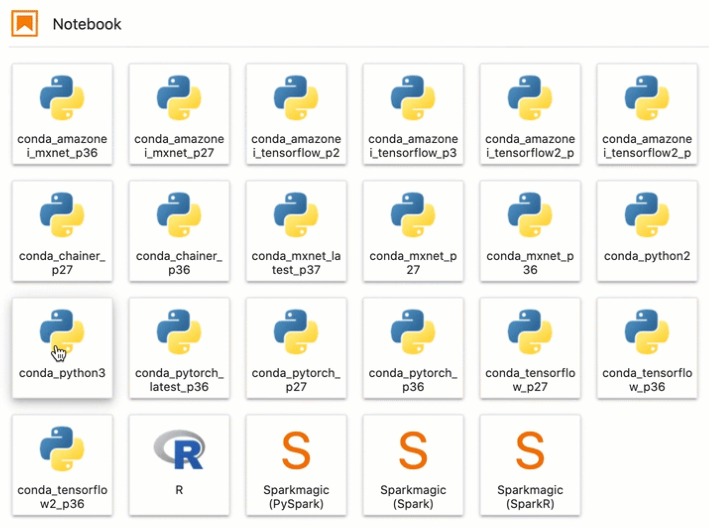Open conda_amazonei_tensorflow_p2 kernel card
The width and height of the screenshot is (709, 528).
pyautogui.click(x=296, y=114)
